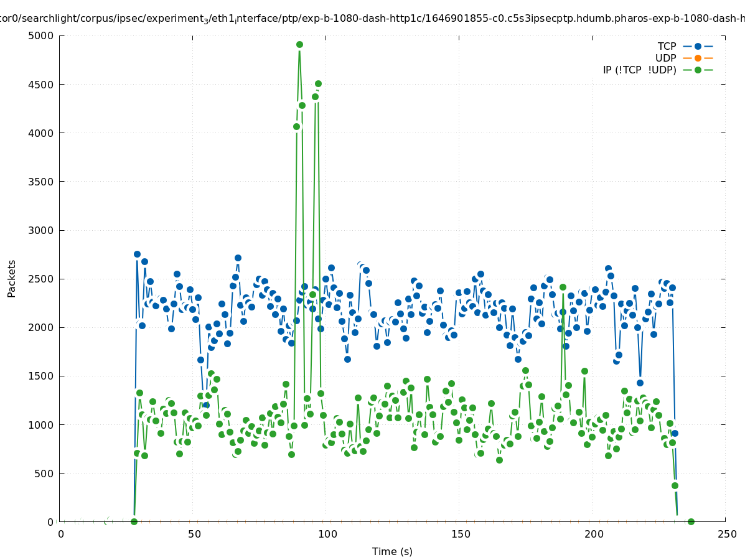The height and width of the screenshot is (560, 745).
Task: Toggle the IP (!TCP !UDP) legend label
Action: 639,70
